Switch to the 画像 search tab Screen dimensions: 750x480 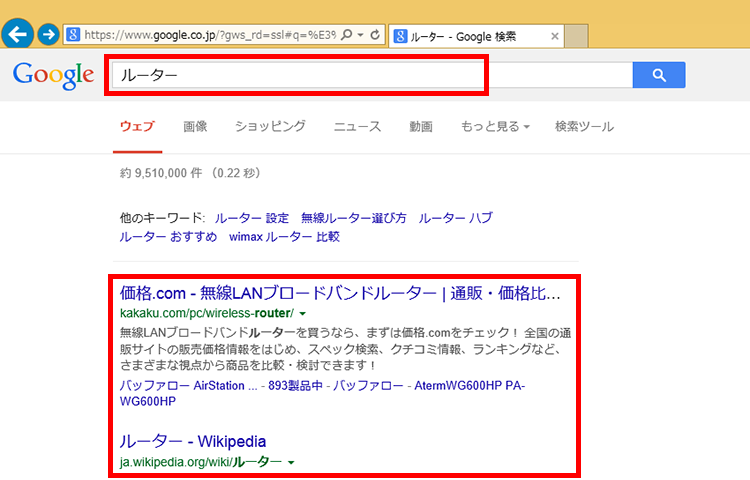pos(195,127)
